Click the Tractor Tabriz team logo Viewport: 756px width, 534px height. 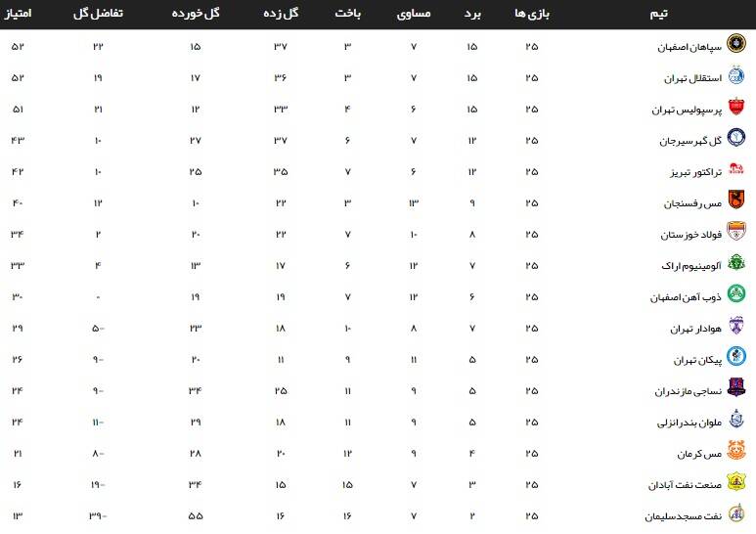[736, 171]
